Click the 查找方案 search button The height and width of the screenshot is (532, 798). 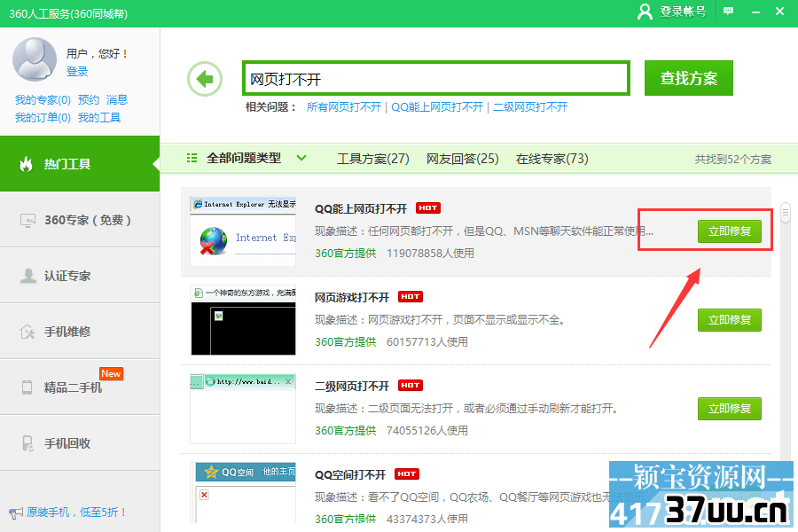click(689, 78)
